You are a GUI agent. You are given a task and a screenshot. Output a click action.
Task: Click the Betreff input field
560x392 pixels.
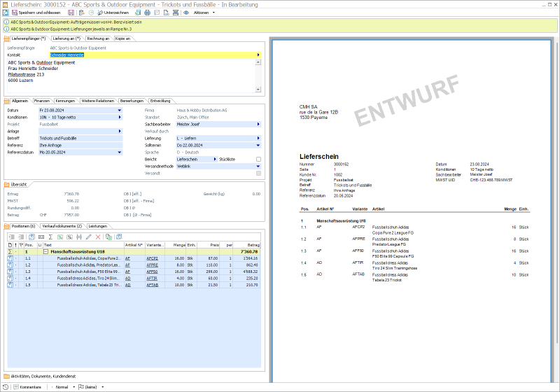pyautogui.click(x=79, y=138)
